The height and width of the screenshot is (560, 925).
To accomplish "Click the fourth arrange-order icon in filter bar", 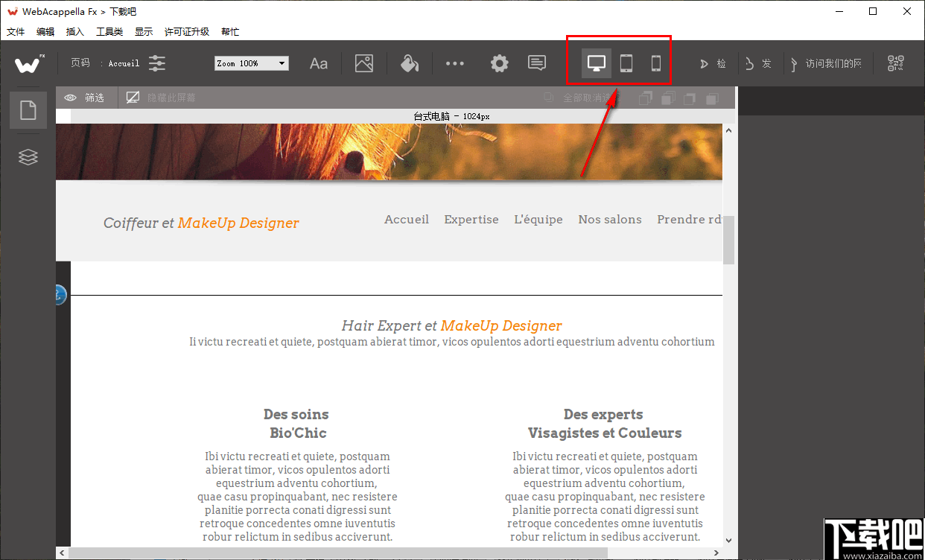I will tap(713, 98).
